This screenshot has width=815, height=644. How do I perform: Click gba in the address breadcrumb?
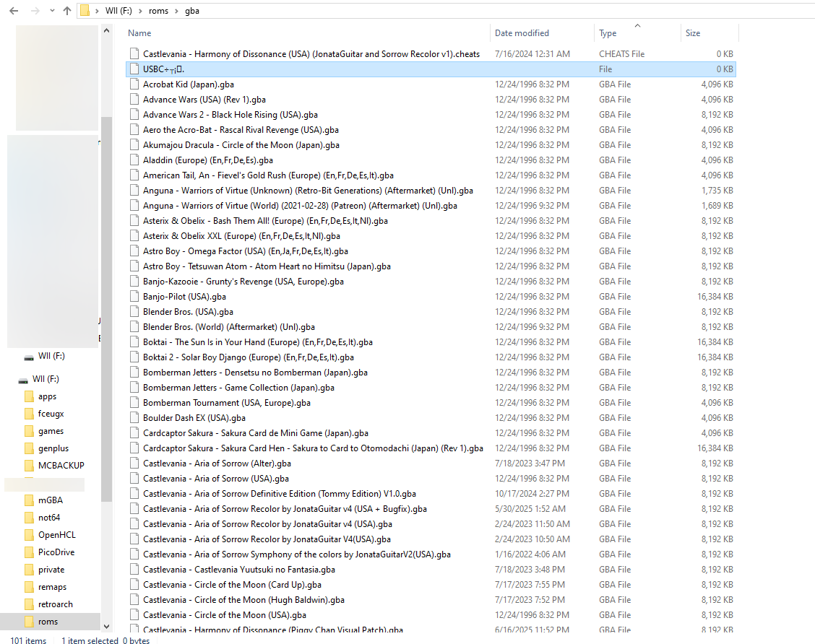(191, 10)
